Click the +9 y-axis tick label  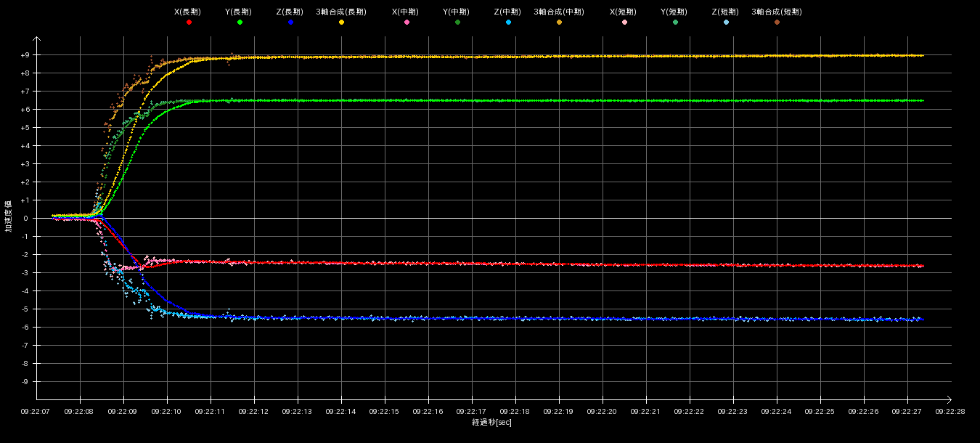point(25,55)
